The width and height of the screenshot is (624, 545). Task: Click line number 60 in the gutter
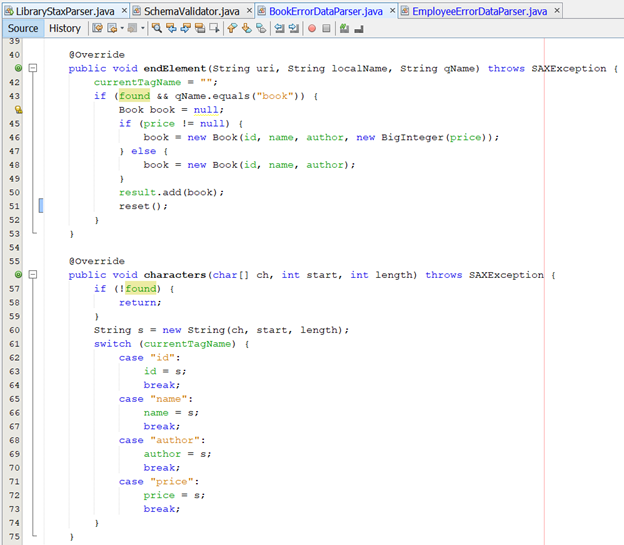(14, 330)
